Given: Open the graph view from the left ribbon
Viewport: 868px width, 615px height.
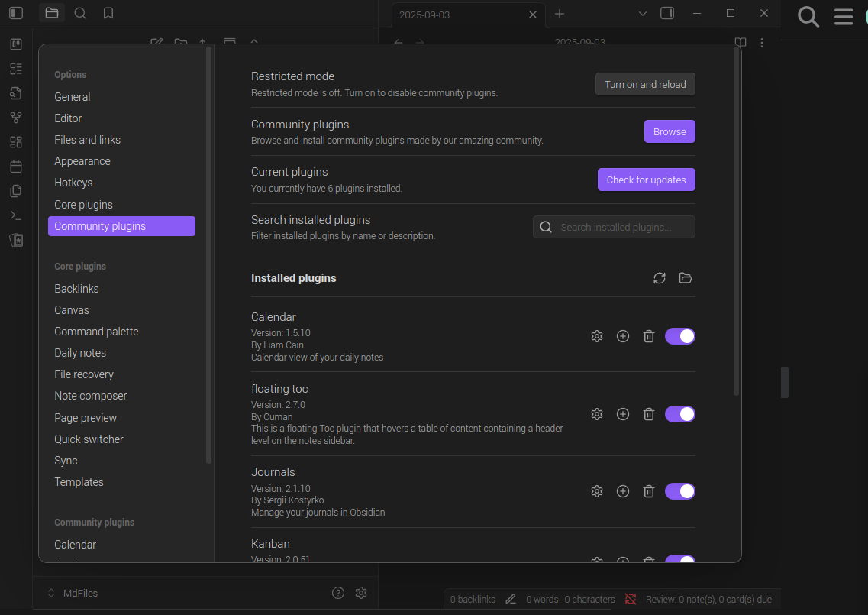Looking at the screenshot, I should pyautogui.click(x=15, y=117).
